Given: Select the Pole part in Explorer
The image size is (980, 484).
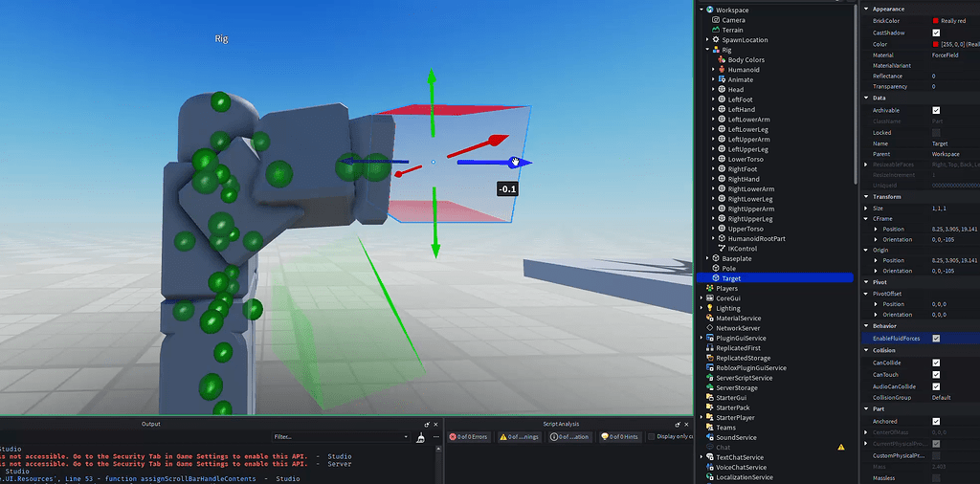Looking at the screenshot, I should (728, 269).
